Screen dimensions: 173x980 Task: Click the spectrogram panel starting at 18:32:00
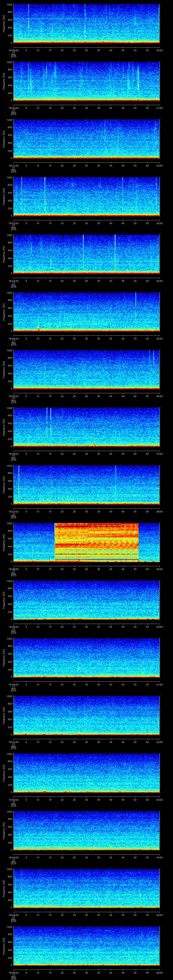pos(86,197)
